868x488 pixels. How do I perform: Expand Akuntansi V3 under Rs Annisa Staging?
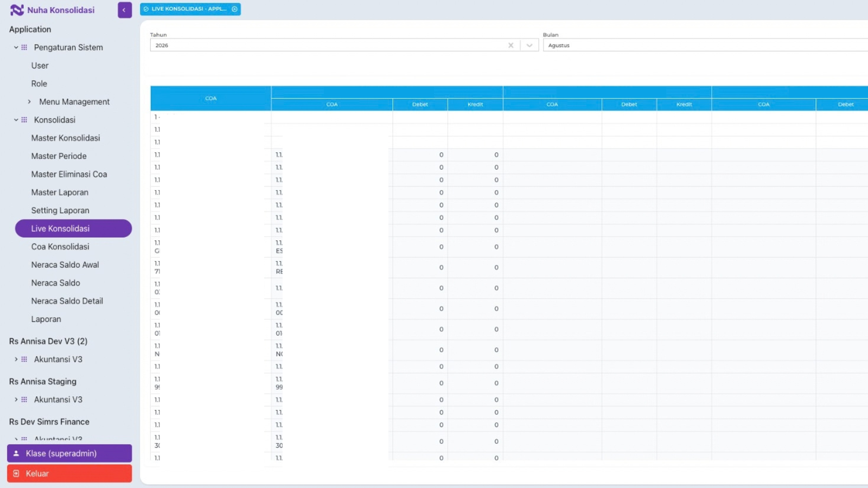(x=16, y=400)
